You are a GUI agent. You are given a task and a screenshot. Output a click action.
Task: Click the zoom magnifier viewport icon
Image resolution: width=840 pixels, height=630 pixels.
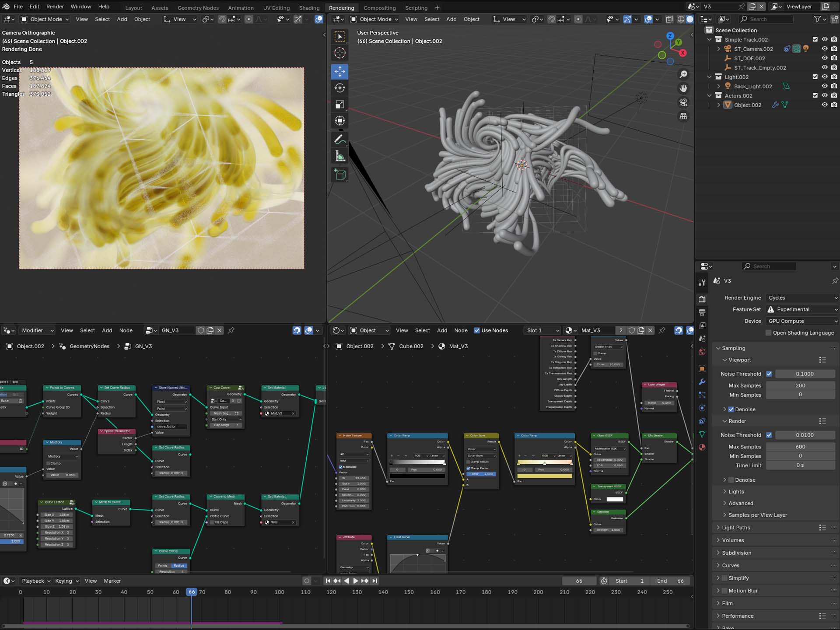pyautogui.click(x=683, y=74)
